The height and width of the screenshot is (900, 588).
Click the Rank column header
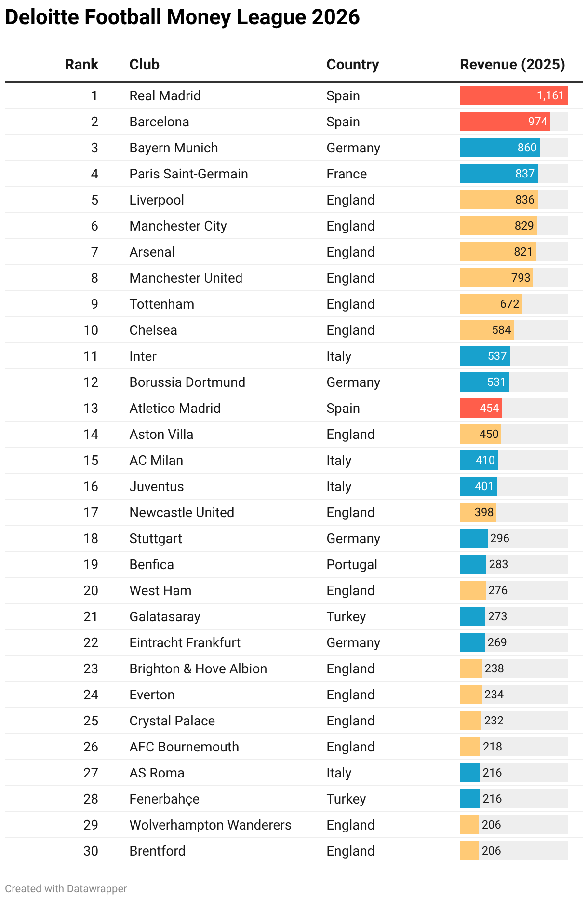click(x=81, y=65)
